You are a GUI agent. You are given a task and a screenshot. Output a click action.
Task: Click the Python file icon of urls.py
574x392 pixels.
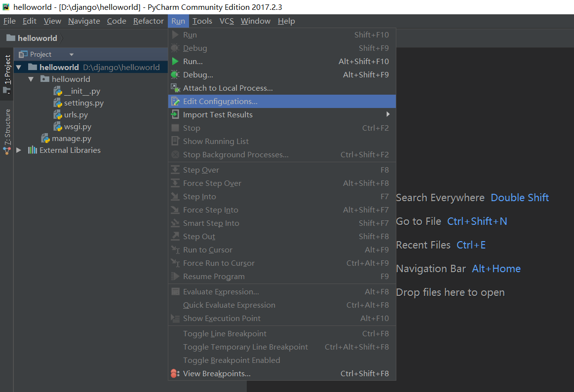[58, 115]
